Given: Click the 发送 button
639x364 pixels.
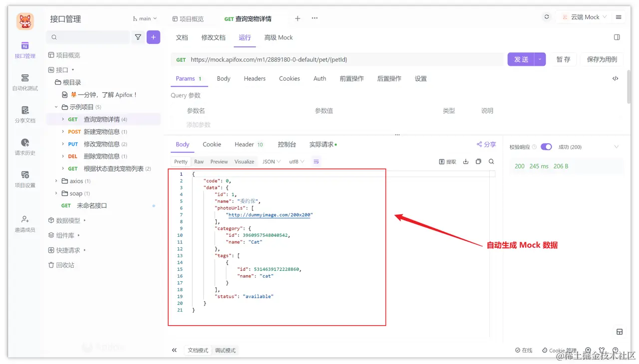Looking at the screenshot, I should [521, 59].
